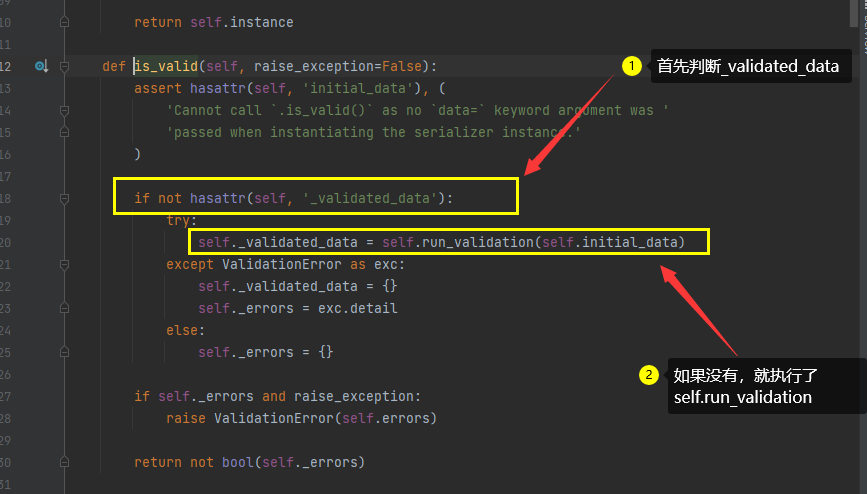Click 'passed when instantiating the serializer' string
Image resolution: width=867 pixels, height=494 pixels.
click(x=373, y=133)
